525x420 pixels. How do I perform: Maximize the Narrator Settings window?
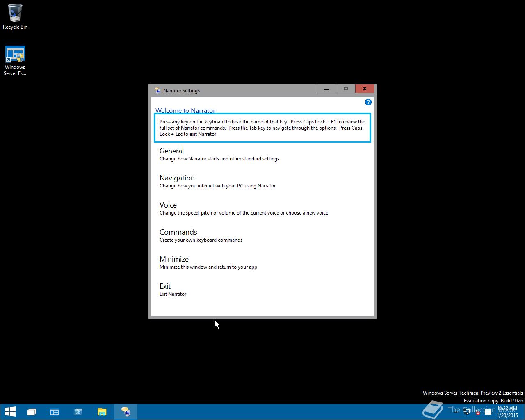tap(345, 89)
